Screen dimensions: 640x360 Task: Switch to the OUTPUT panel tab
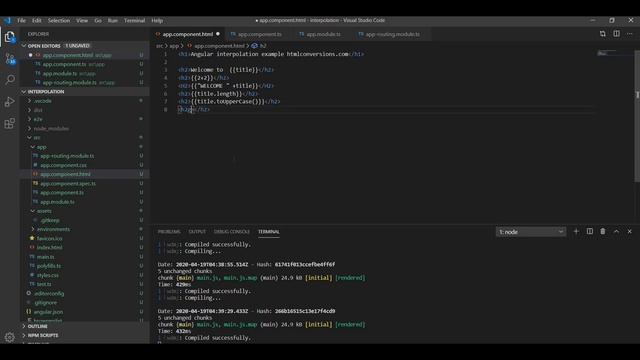point(197,231)
